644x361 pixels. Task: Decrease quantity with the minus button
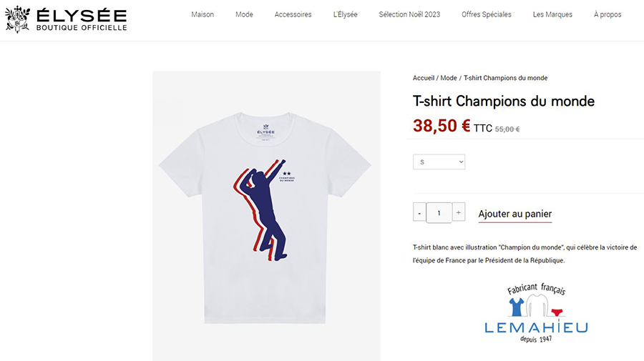coord(419,212)
